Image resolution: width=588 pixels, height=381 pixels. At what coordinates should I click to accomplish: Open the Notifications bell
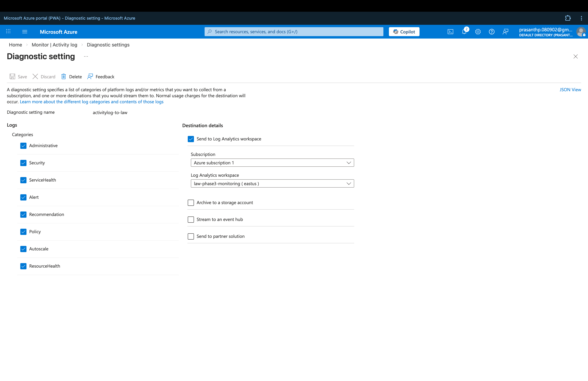click(x=464, y=32)
